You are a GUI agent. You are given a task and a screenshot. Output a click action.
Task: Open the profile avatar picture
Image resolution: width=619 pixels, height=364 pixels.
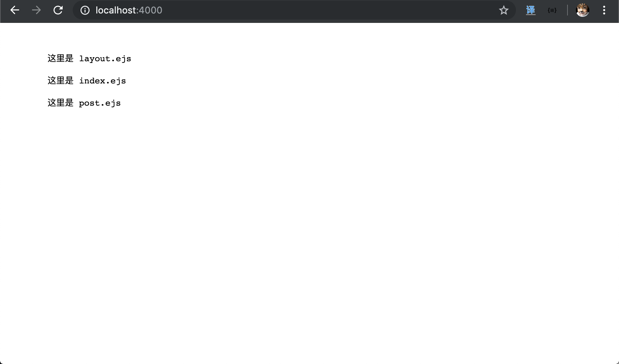(583, 10)
